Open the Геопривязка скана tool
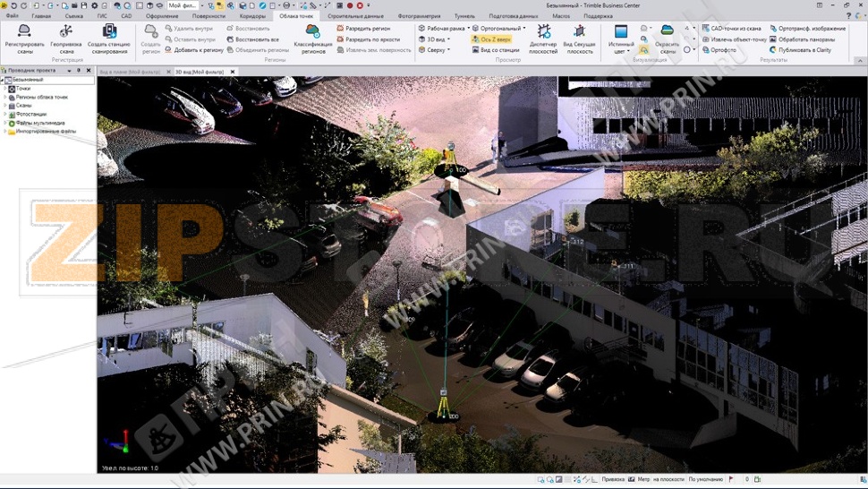The width and height of the screenshot is (868, 489). point(66,39)
